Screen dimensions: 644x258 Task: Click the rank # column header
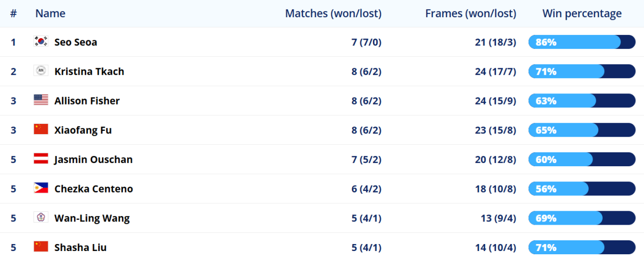(13, 13)
